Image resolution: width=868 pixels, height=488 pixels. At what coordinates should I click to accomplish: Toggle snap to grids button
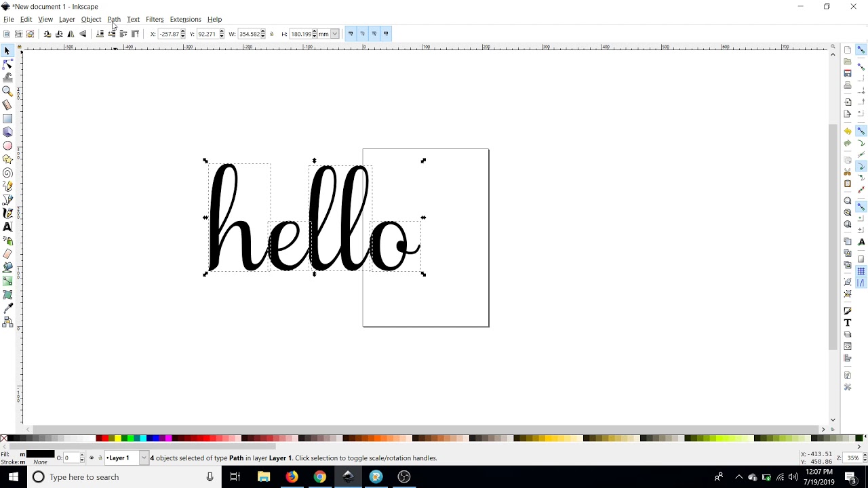pyautogui.click(x=861, y=271)
